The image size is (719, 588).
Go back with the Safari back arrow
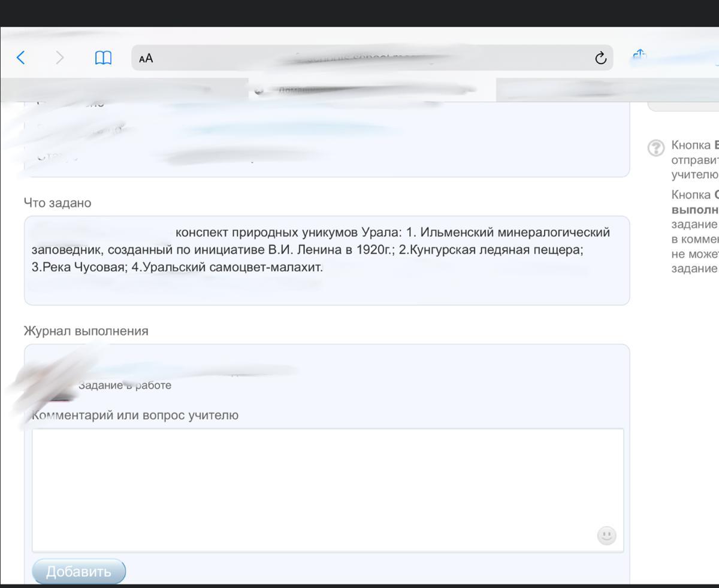[x=20, y=57]
